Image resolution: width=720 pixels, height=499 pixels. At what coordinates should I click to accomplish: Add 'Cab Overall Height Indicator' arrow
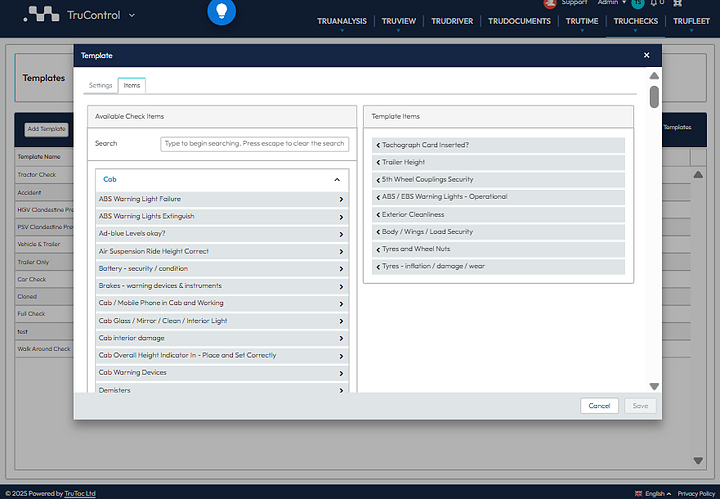pos(341,356)
